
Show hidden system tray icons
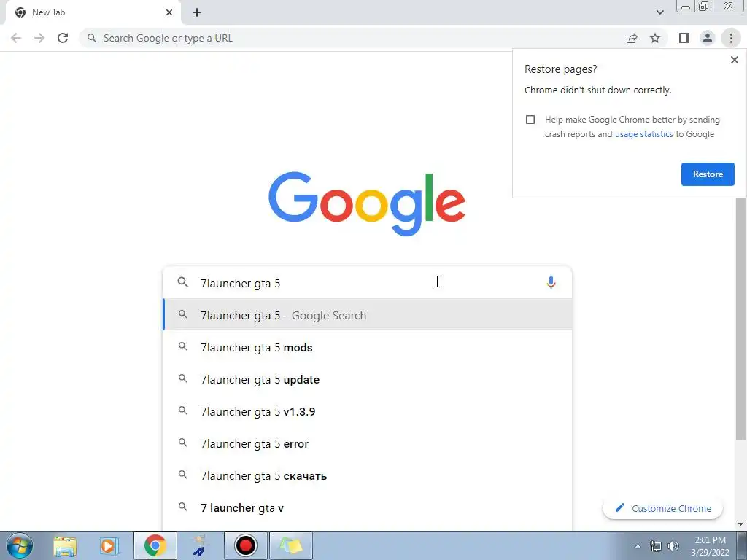pos(638,546)
